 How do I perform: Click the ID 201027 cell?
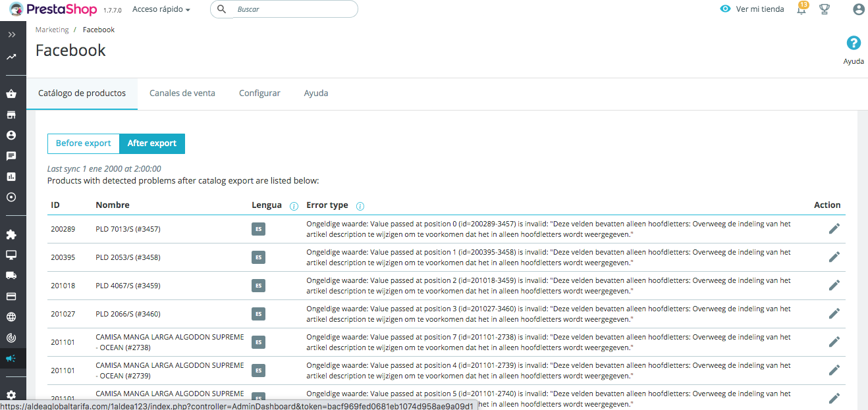tap(63, 314)
